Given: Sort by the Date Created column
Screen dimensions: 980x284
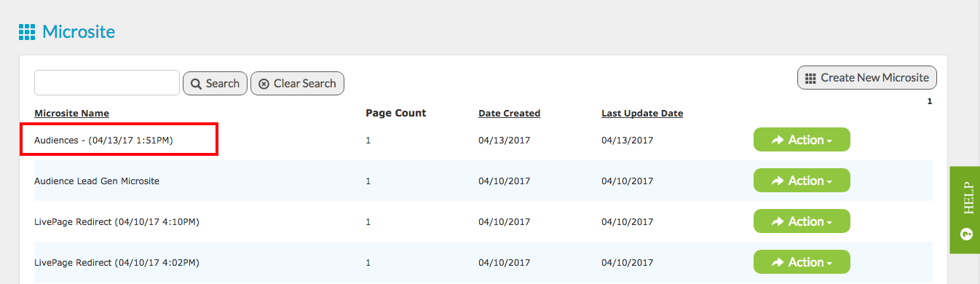Looking at the screenshot, I should click(x=509, y=113).
